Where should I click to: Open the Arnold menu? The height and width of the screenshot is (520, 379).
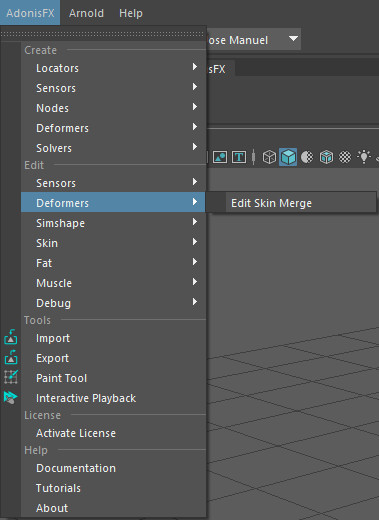click(x=86, y=13)
